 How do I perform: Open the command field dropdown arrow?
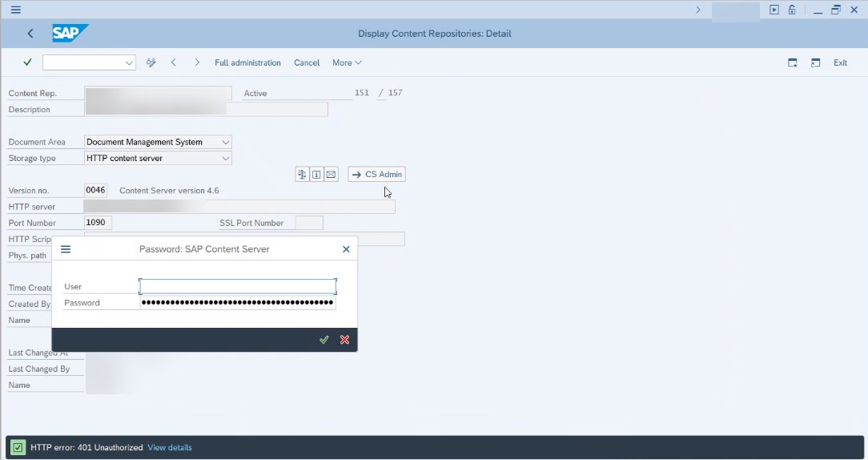click(129, 63)
